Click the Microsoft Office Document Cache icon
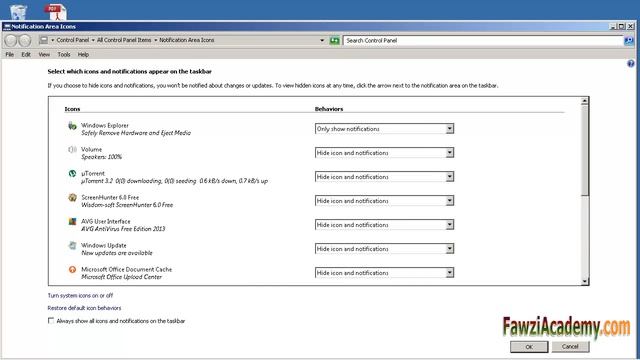 [x=72, y=269]
